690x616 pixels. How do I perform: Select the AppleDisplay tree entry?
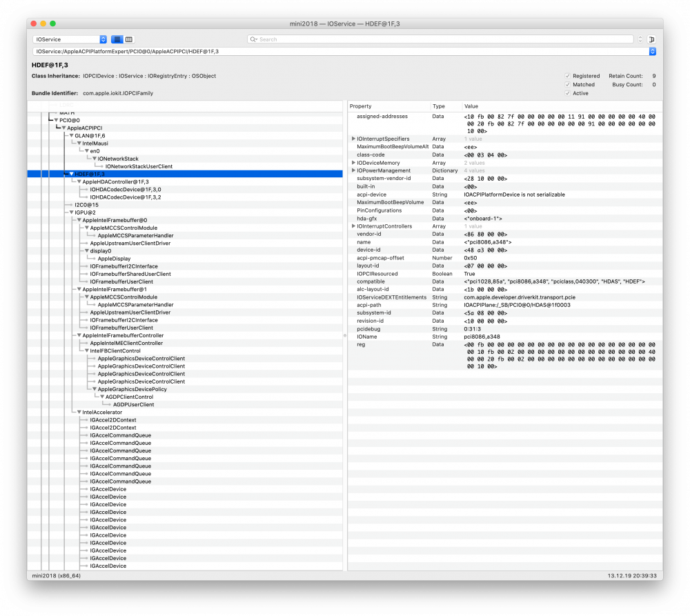114,259
